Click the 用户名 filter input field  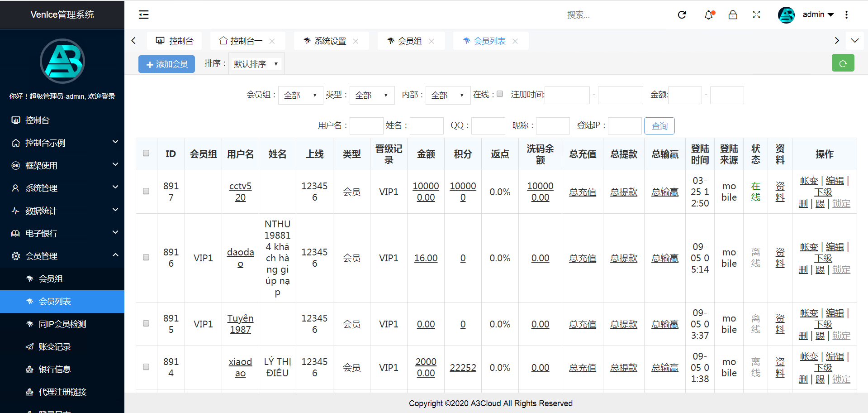[x=366, y=126]
